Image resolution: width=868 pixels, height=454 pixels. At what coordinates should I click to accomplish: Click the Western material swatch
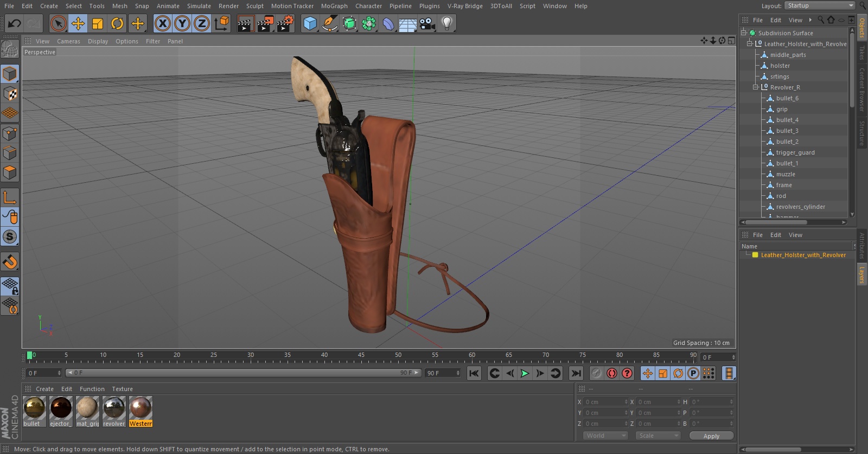tap(141, 408)
